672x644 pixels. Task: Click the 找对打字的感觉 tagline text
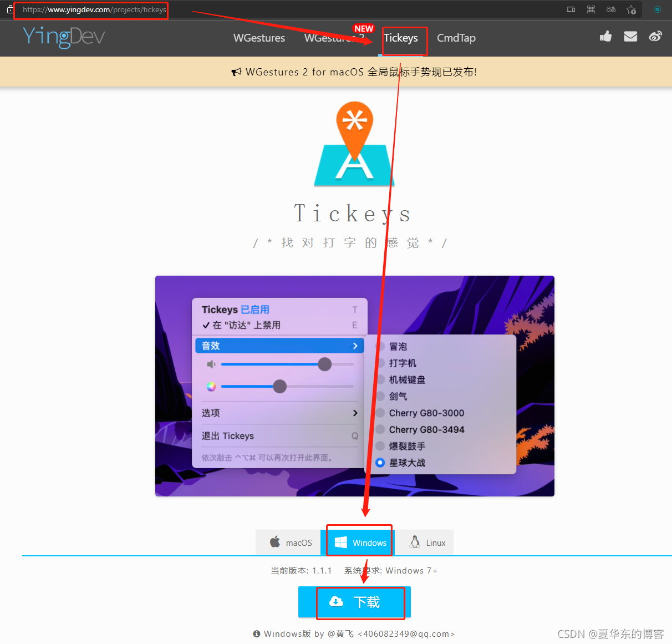[x=350, y=243]
